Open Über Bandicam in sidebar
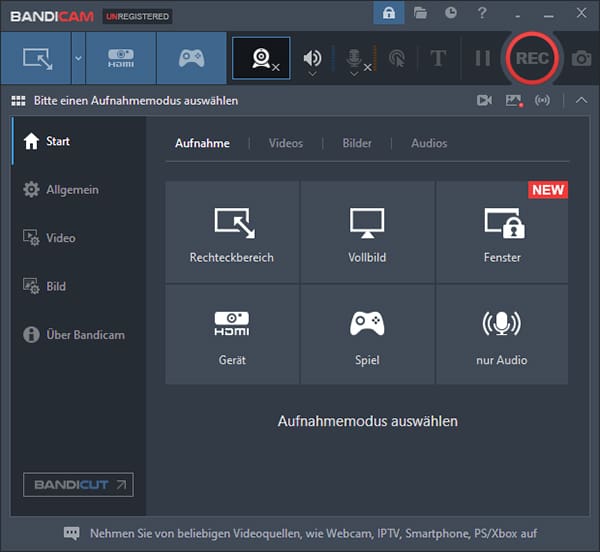Screen dimensions: 600x552 [79, 335]
